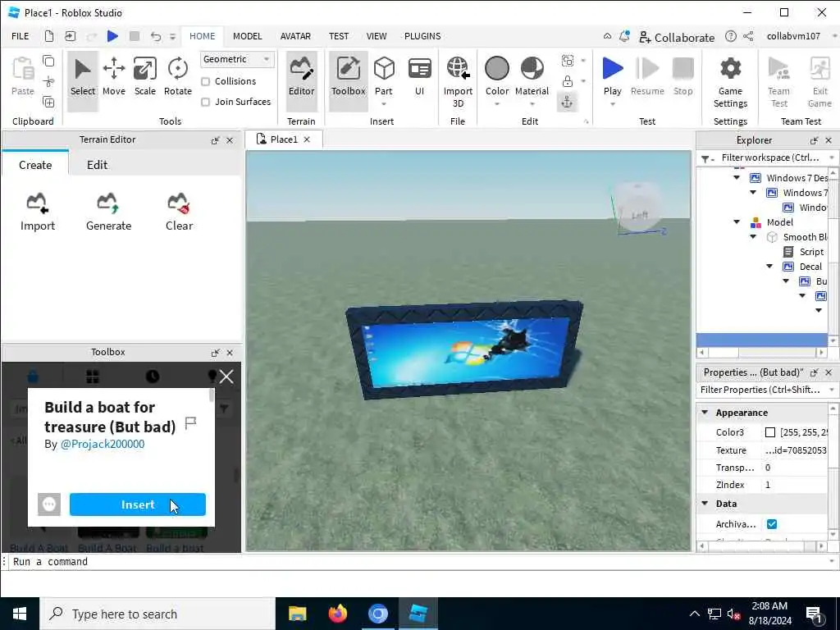Enable Join Surfaces checkbox
The width and height of the screenshot is (840, 630).
205,102
